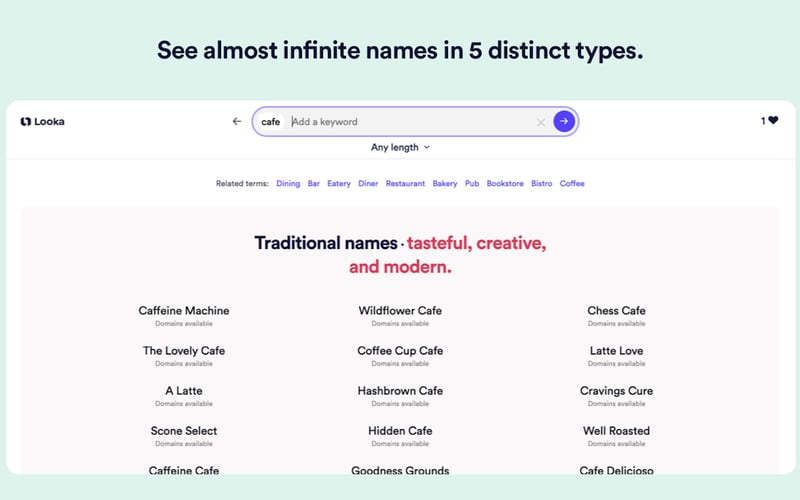Image resolution: width=800 pixels, height=500 pixels.
Task: Choose the name Caffeine Cafe
Action: 184,470
